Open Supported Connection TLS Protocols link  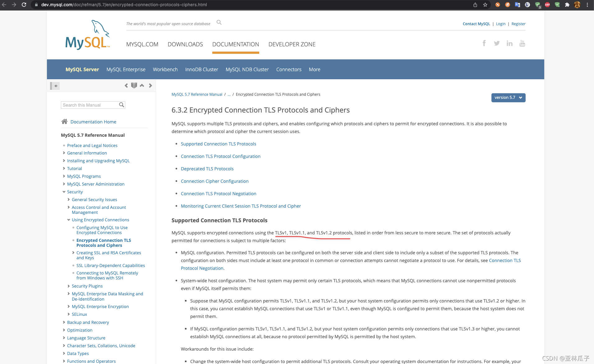coord(219,144)
